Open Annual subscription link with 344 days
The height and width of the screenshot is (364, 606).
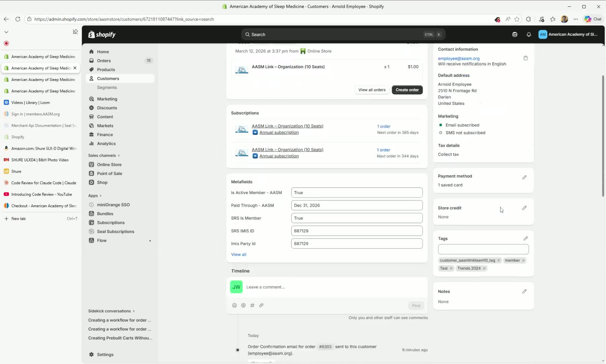pos(279,156)
